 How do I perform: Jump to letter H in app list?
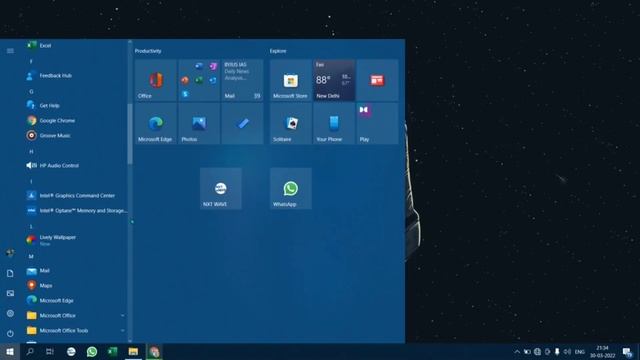point(31,151)
